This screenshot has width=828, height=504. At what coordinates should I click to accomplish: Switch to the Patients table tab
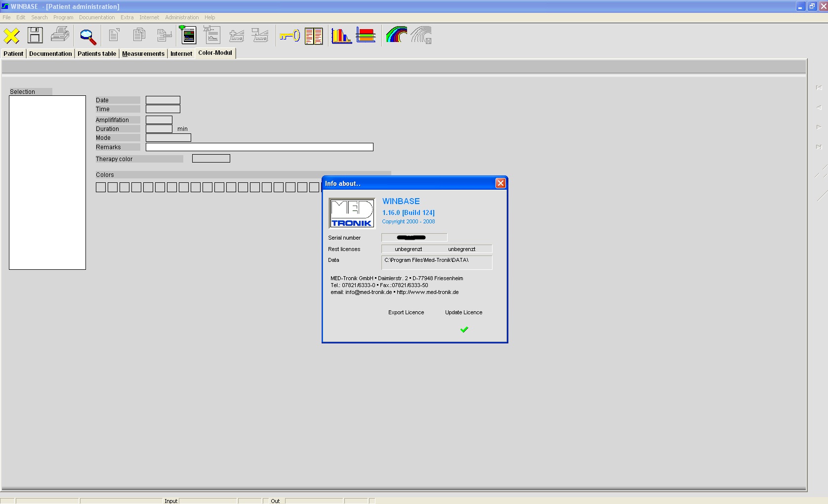tap(97, 53)
